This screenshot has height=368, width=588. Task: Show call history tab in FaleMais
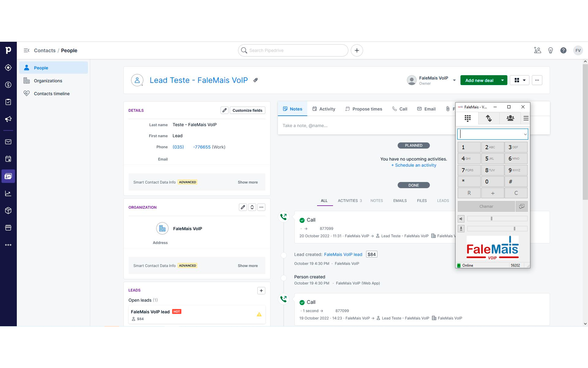[x=489, y=118]
